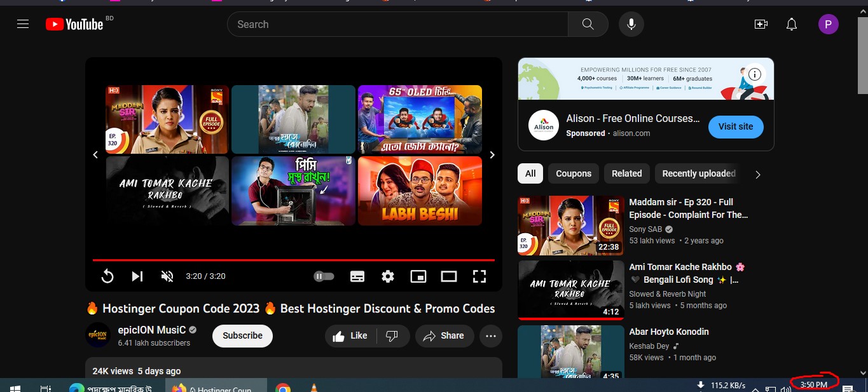Open the purple P account avatar
The image size is (868, 392).
[828, 24]
